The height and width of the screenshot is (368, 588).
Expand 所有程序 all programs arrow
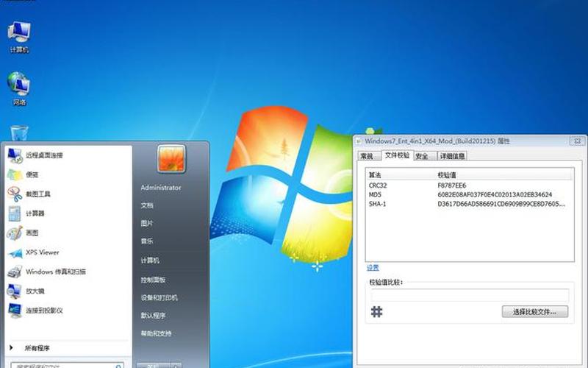(11, 348)
